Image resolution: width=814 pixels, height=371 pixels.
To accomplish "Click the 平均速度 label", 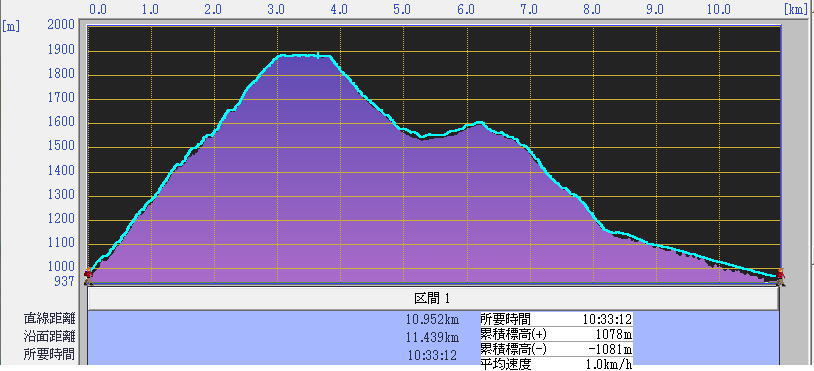I will point(506,364).
